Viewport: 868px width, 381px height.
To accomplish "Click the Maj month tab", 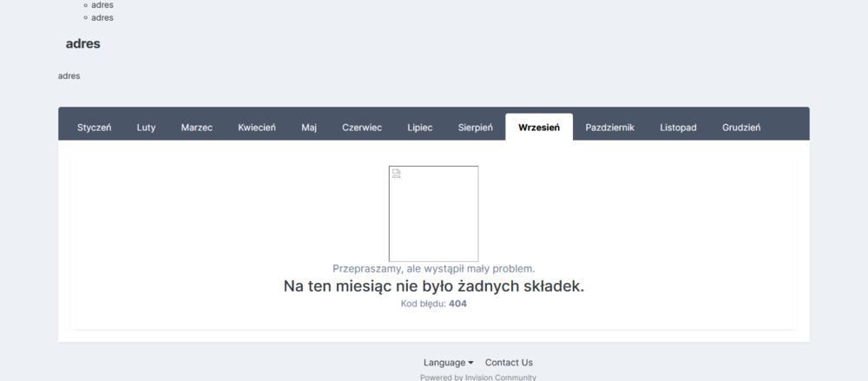I will pos(309,128).
